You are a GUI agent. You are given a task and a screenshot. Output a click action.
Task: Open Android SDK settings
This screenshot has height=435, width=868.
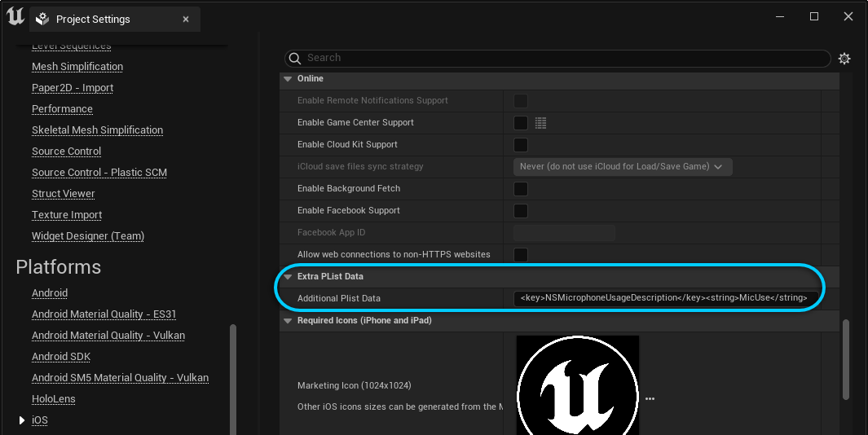coord(61,357)
